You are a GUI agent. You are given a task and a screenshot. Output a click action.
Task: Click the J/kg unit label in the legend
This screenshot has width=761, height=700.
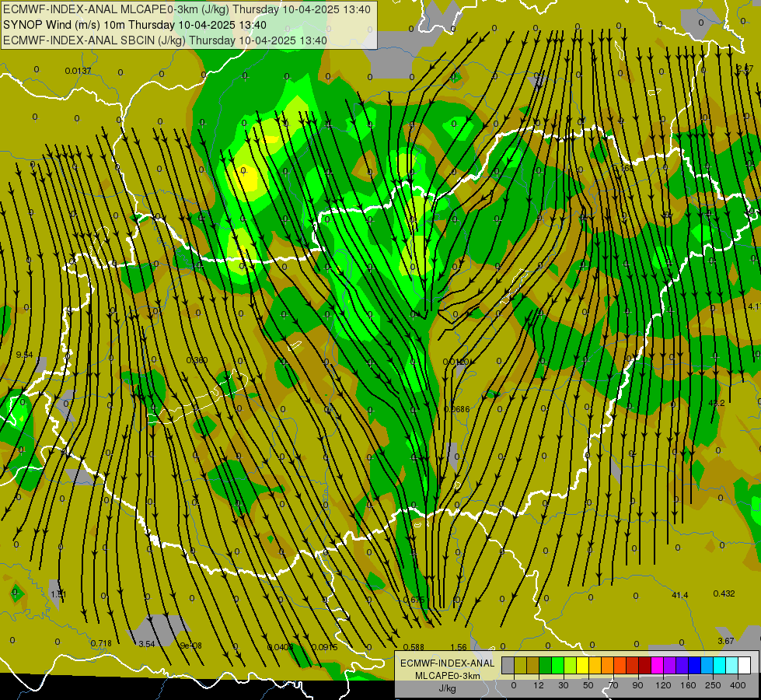[x=447, y=688]
